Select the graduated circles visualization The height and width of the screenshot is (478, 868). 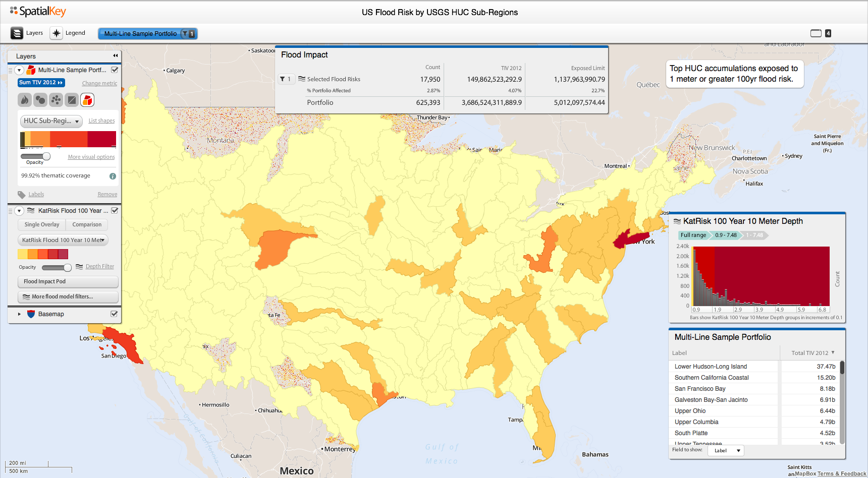(x=40, y=100)
